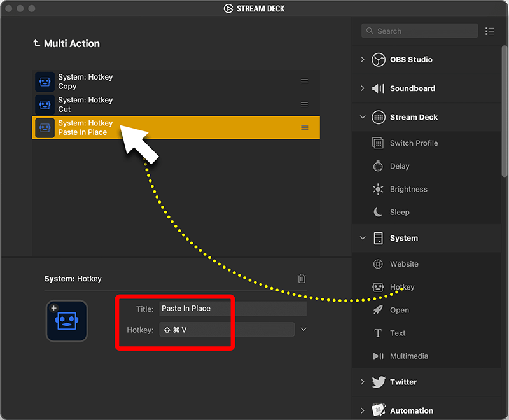Click the Text T icon
Screen dimensions: 509x420
378,333
